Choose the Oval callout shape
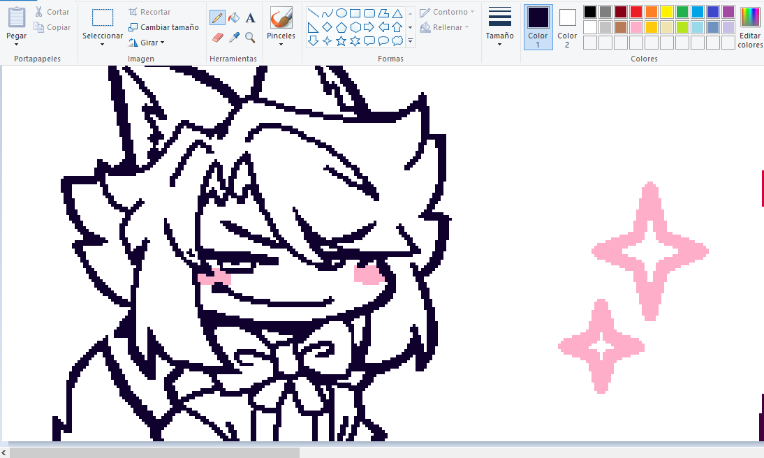 coord(383,41)
